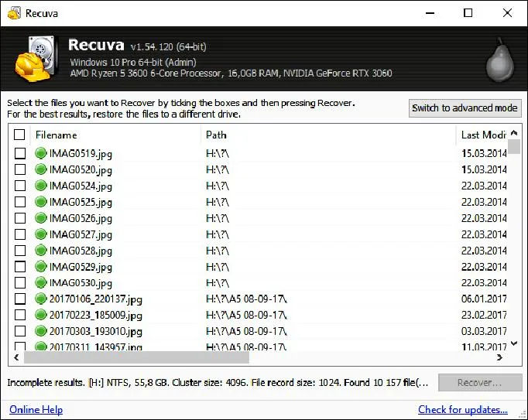This screenshot has height=420, width=528.
Task: Tick the checkbox for 20170303_193010.jpg
Action: pos(20,331)
